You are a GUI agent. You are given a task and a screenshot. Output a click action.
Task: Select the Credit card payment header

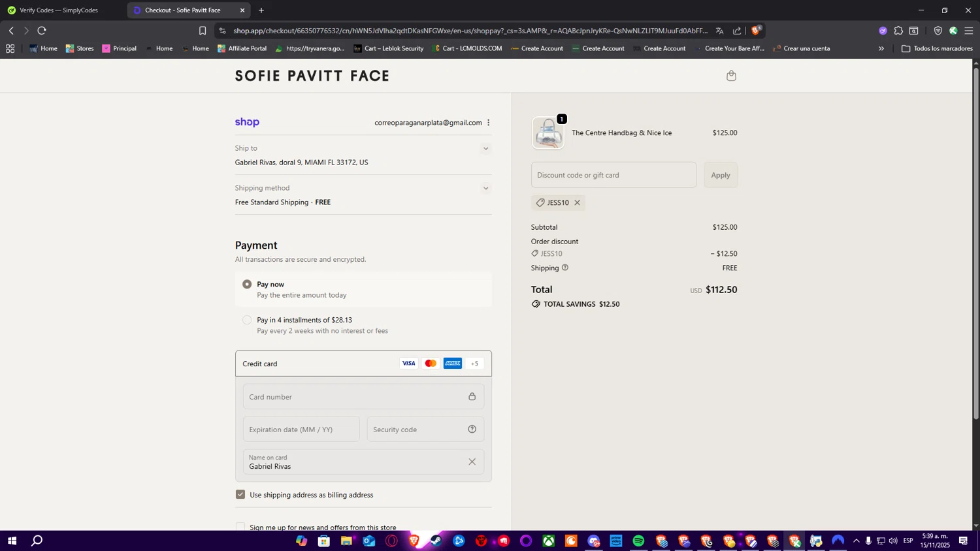363,364
